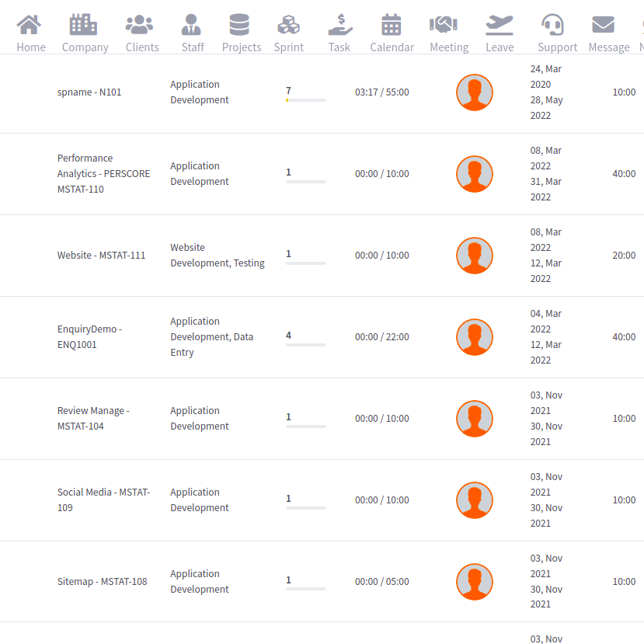The width and height of the screenshot is (644, 644).
Task: Open the Home icon in navigation
Action: [x=30, y=26]
